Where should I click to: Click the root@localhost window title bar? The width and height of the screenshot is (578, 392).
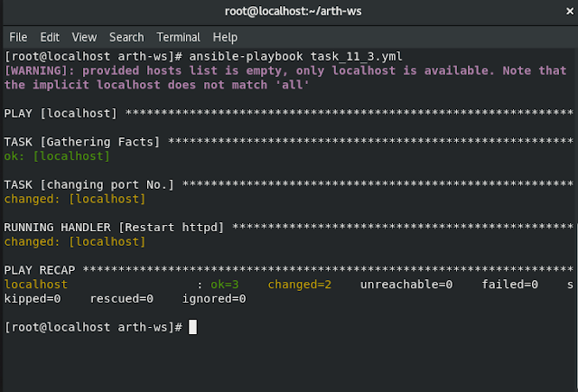288,11
